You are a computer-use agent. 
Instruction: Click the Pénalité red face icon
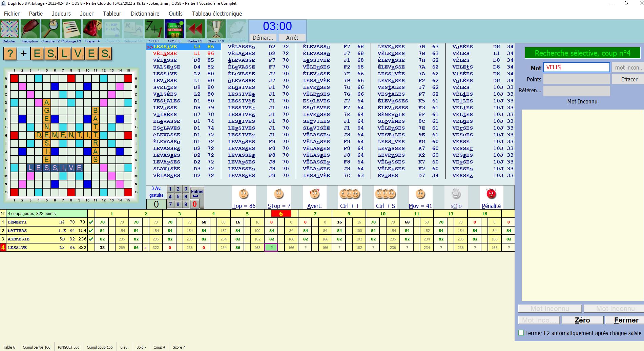(491, 194)
